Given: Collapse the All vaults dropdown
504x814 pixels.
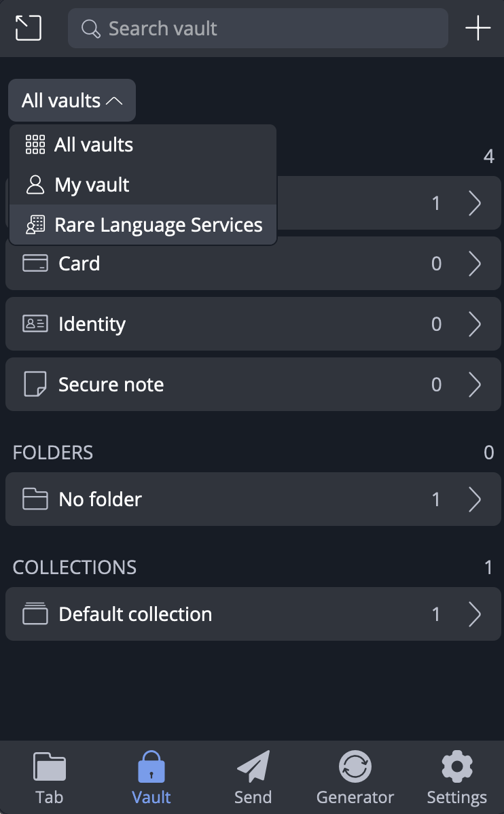Looking at the screenshot, I should (72, 101).
